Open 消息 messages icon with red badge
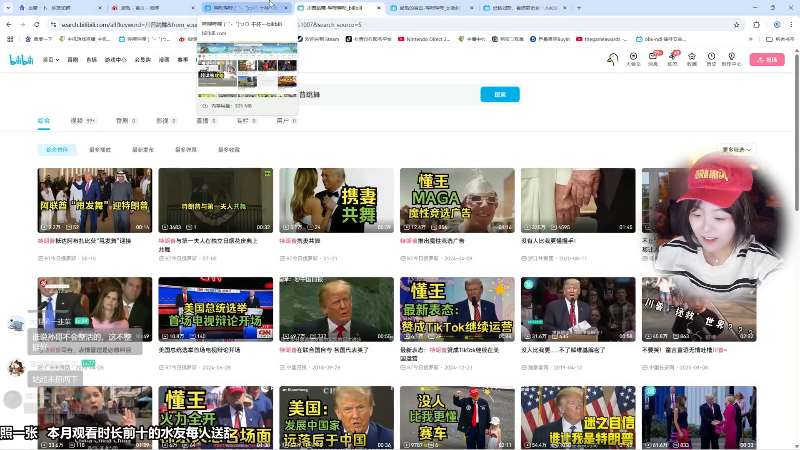The image size is (800, 450). (653, 59)
